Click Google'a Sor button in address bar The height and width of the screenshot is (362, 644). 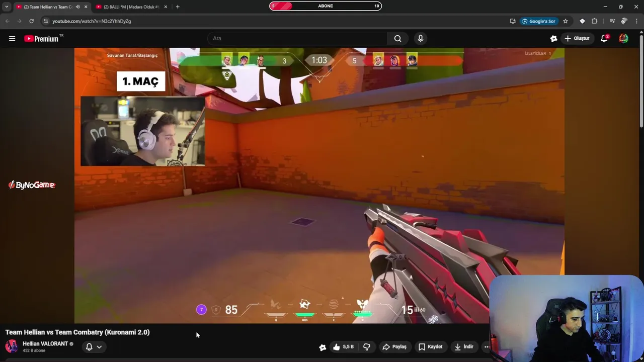point(539,21)
